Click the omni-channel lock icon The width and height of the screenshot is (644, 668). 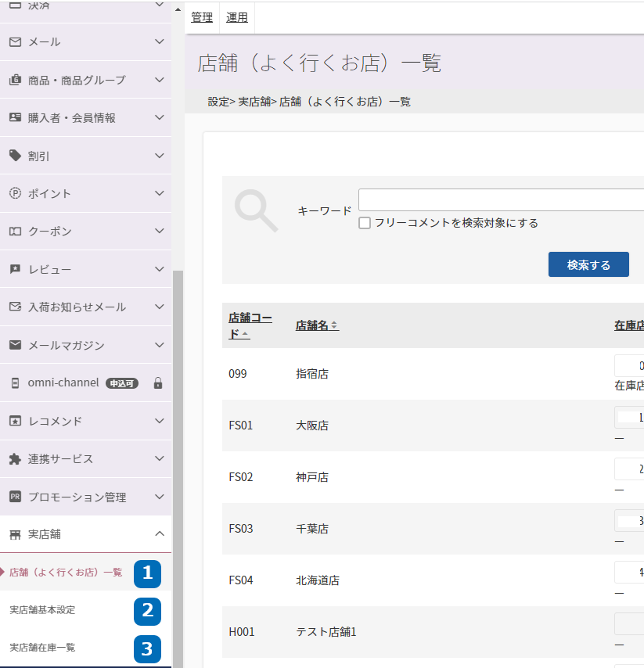point(158,383)
